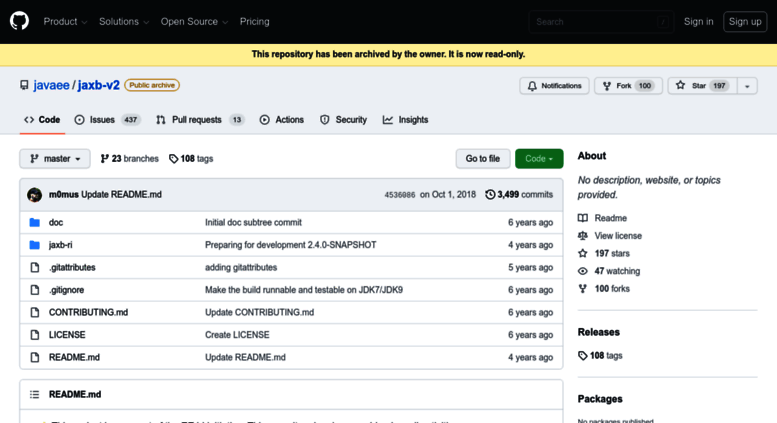Open the Issues tab
Image resolution: width=777 pixels, height=423 pixels.
[108, 120]
